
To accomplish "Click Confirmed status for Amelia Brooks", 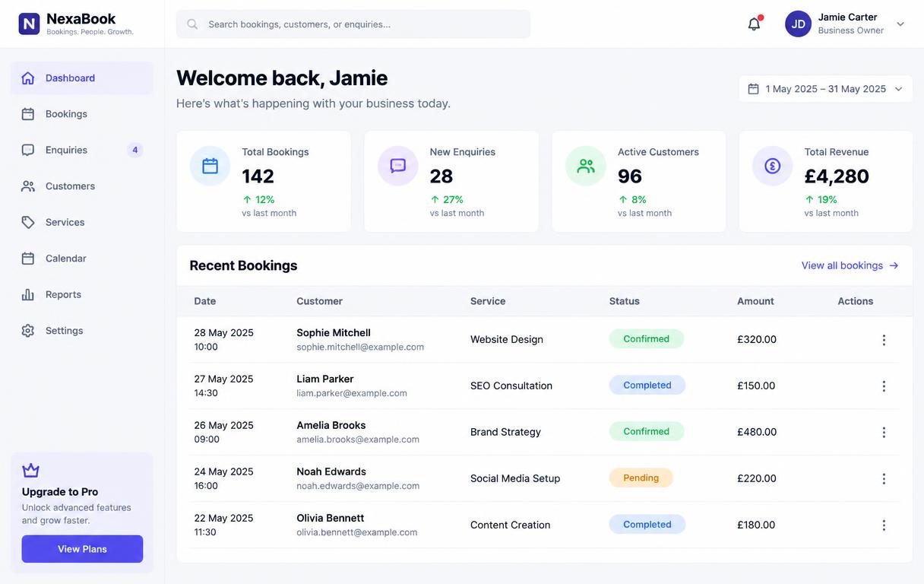I will (x=647, y=432).
